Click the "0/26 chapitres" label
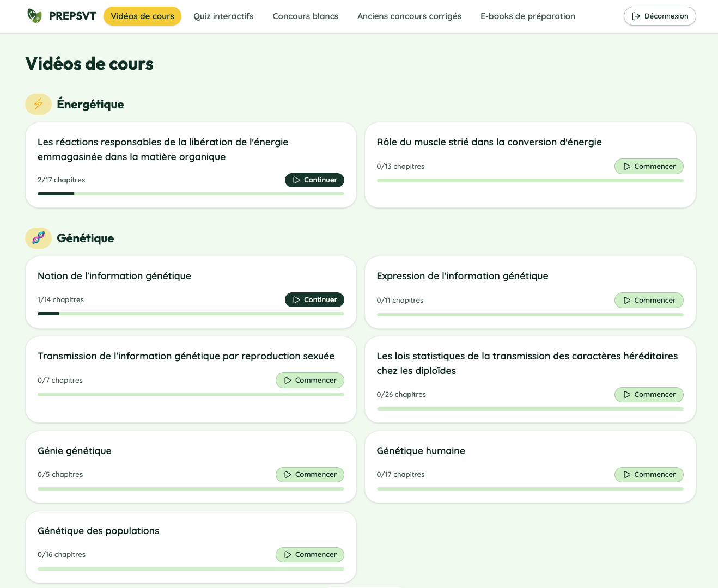This screenshot has height=588, width=718. coord(401,395)
